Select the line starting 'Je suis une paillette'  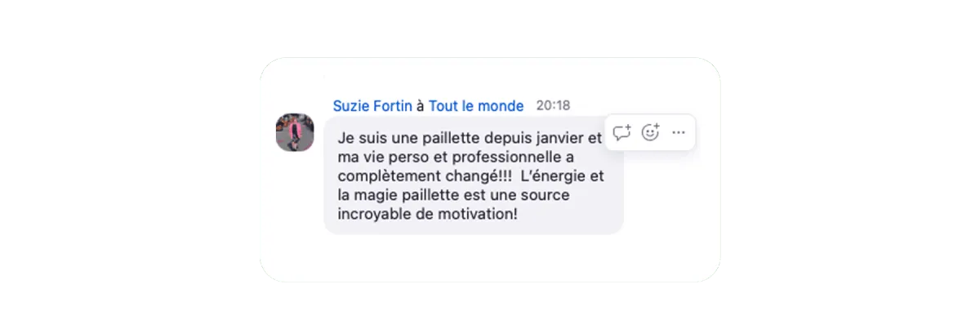pos(469,139)
